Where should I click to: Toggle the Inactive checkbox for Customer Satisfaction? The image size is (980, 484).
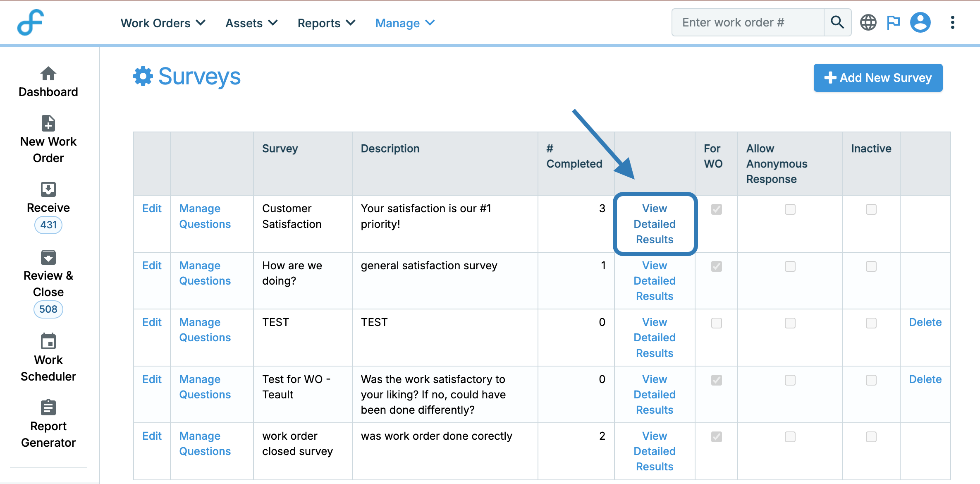click(x=871, y=209)
